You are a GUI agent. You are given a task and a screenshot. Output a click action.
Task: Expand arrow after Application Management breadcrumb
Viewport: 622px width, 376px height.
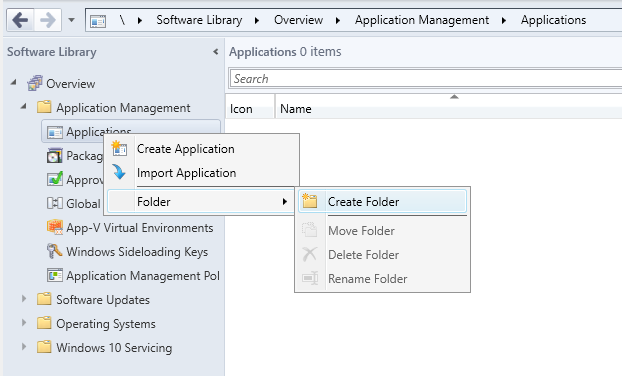(x=504, y=20)
